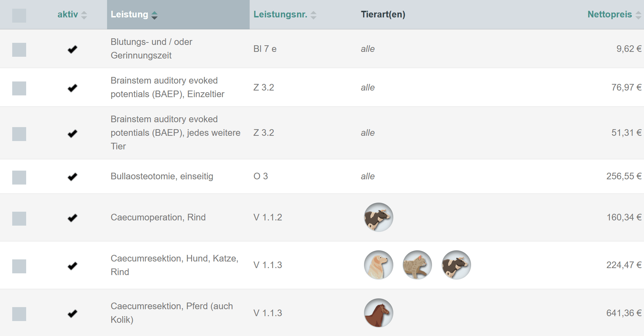The height and width of the screenshot is (336, 644).
Task: Select the checkbox for Bullaosteotomie, einseitig
Action: click(x=19, y=178)
